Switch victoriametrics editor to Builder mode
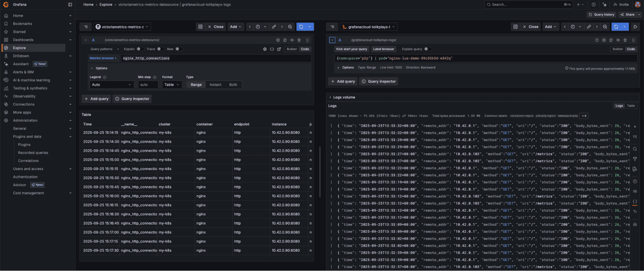644x271 pixels. click(292, 49)
